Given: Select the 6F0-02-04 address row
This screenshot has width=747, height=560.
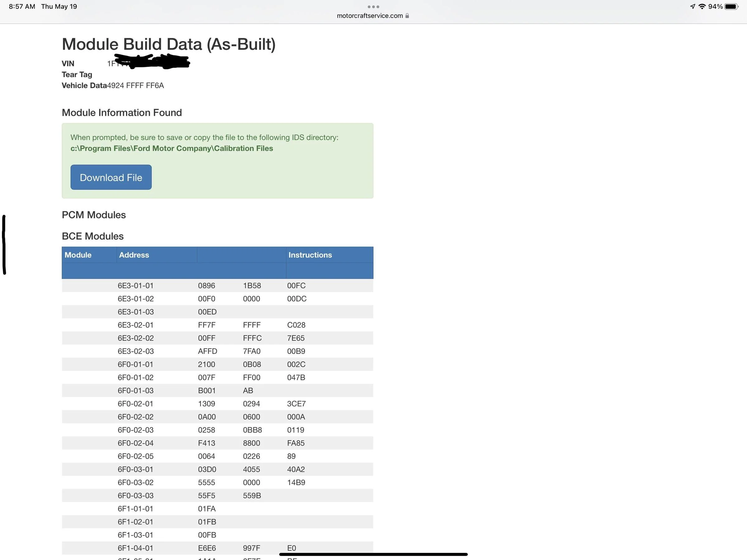Looking at the screenshot, I should click(x=135, y=443).
